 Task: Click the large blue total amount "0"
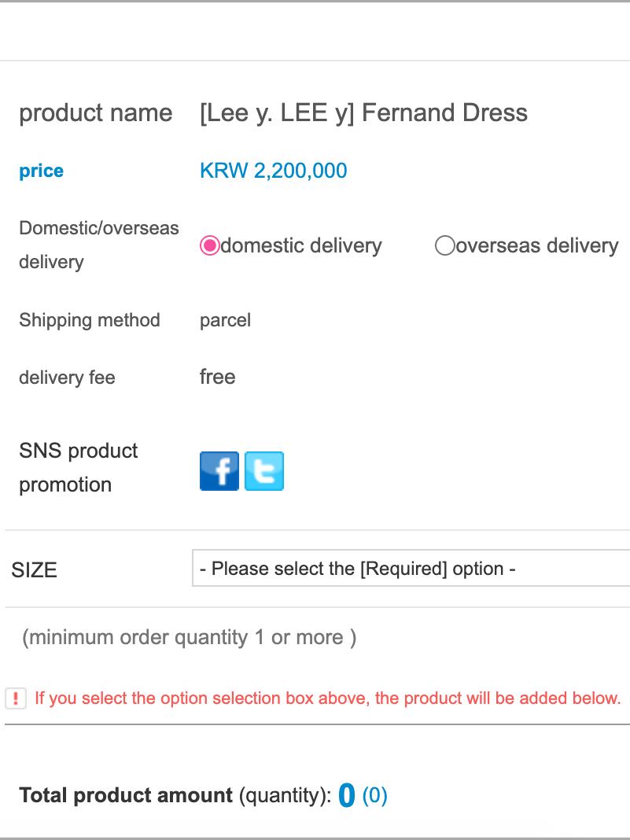point(347,797)
